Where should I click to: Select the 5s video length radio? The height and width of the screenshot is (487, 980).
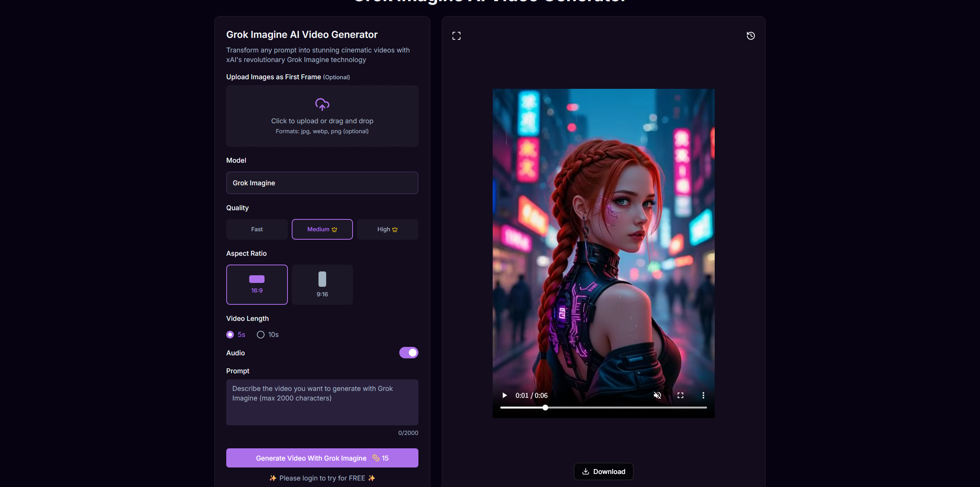(x=230, y=335)
